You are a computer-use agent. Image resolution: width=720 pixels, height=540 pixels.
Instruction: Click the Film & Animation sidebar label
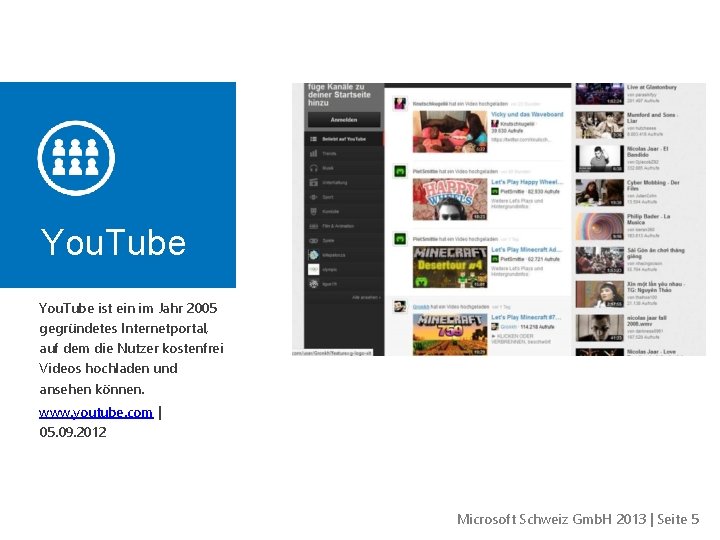(x=338, y=226)
